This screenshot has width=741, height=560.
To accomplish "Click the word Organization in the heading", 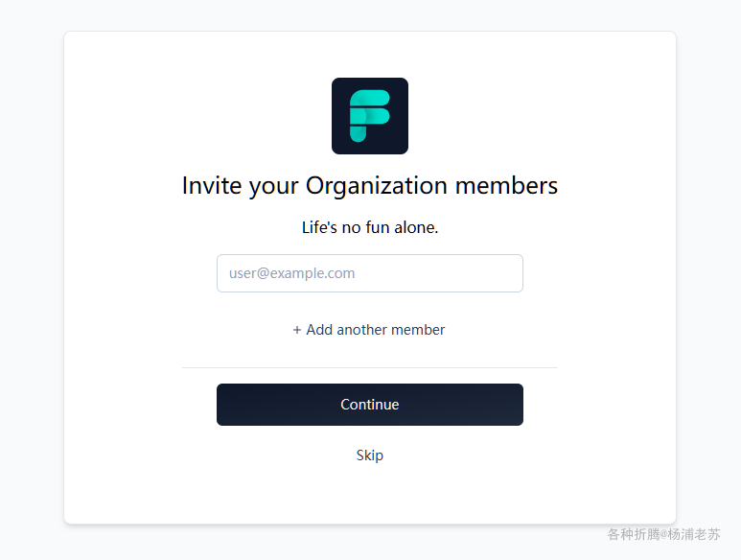I will coord(376,185).
